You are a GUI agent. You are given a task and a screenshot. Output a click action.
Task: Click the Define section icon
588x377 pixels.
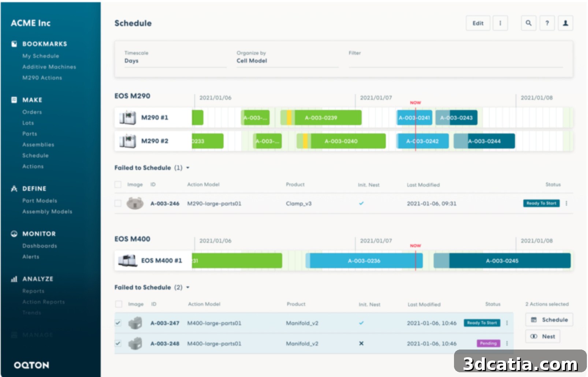tap(14, 188)
